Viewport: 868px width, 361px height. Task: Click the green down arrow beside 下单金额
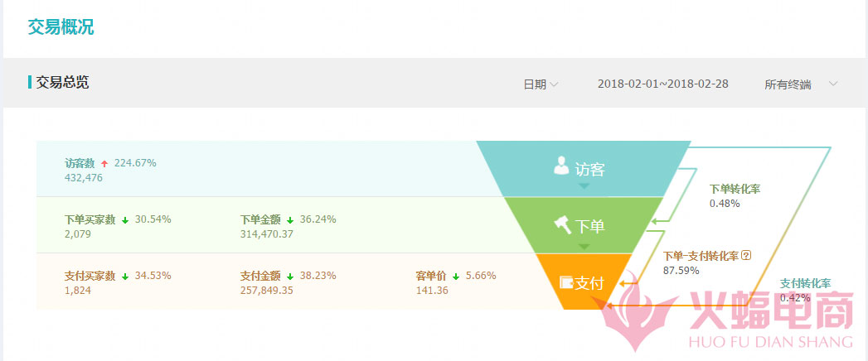[290, 220]
